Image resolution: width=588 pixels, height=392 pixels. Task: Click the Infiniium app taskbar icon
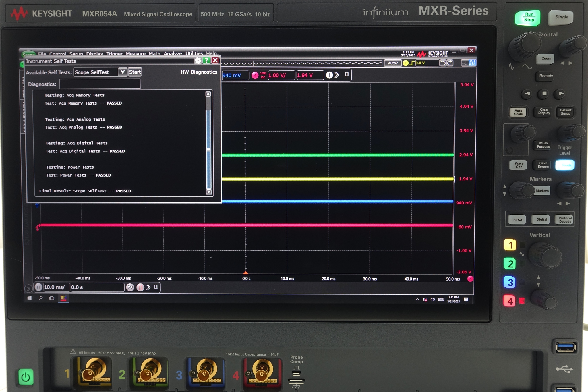[x=63, y=298]
